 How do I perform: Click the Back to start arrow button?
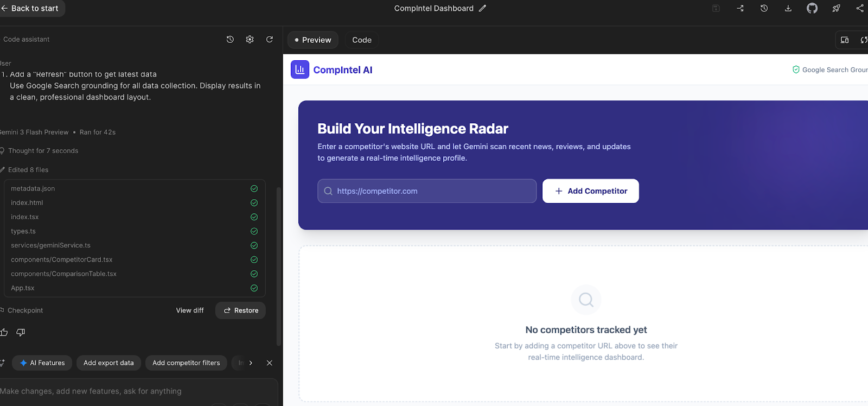tap(30, 8)
